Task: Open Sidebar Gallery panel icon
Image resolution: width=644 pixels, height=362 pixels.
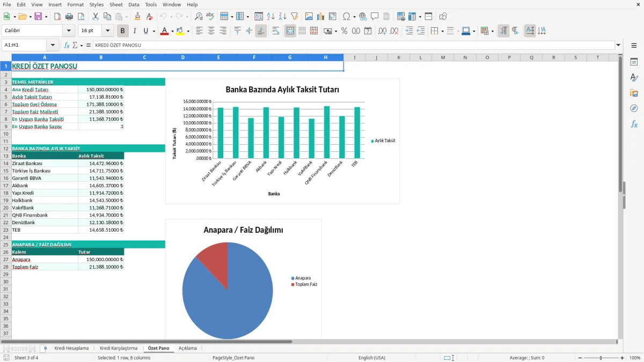Action: 634,93
